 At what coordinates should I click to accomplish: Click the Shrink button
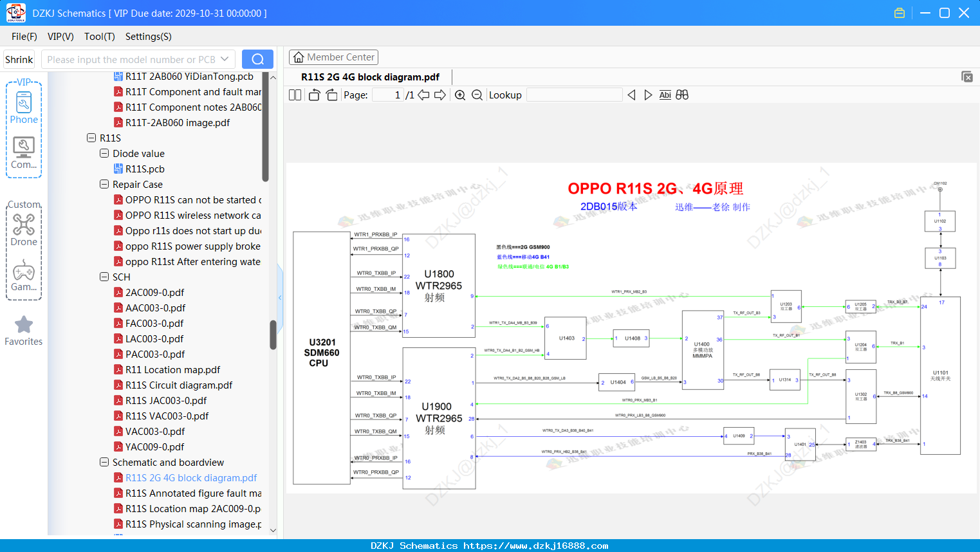tap(19, 59)
